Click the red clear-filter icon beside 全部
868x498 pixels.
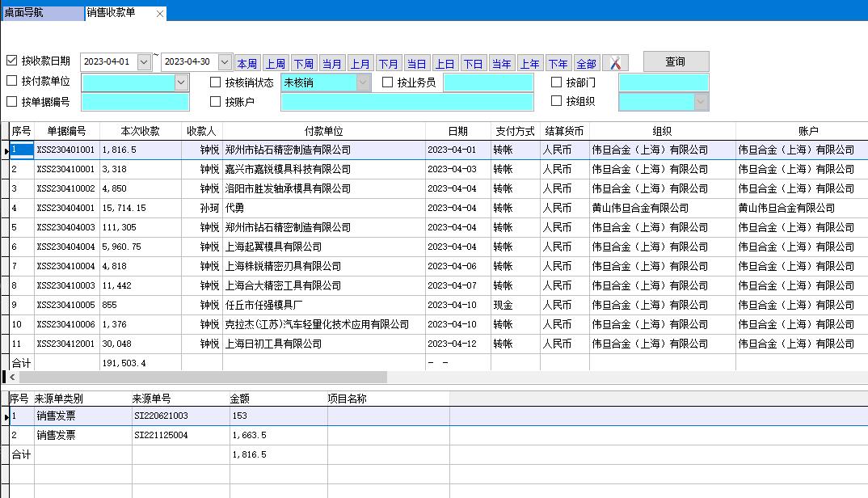[615, 61]
